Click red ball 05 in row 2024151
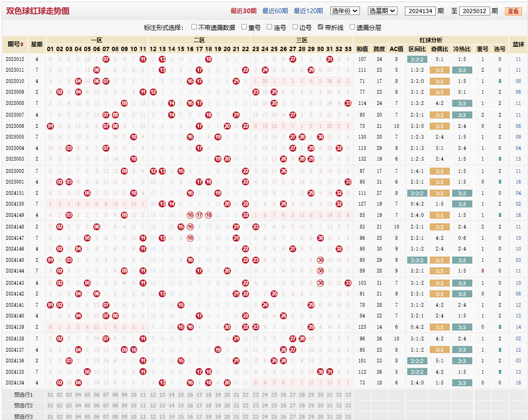528x420 pixels. 87,193
